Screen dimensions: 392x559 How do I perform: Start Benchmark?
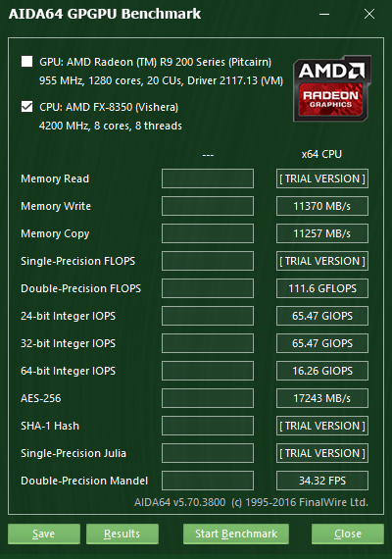(236, 534)
